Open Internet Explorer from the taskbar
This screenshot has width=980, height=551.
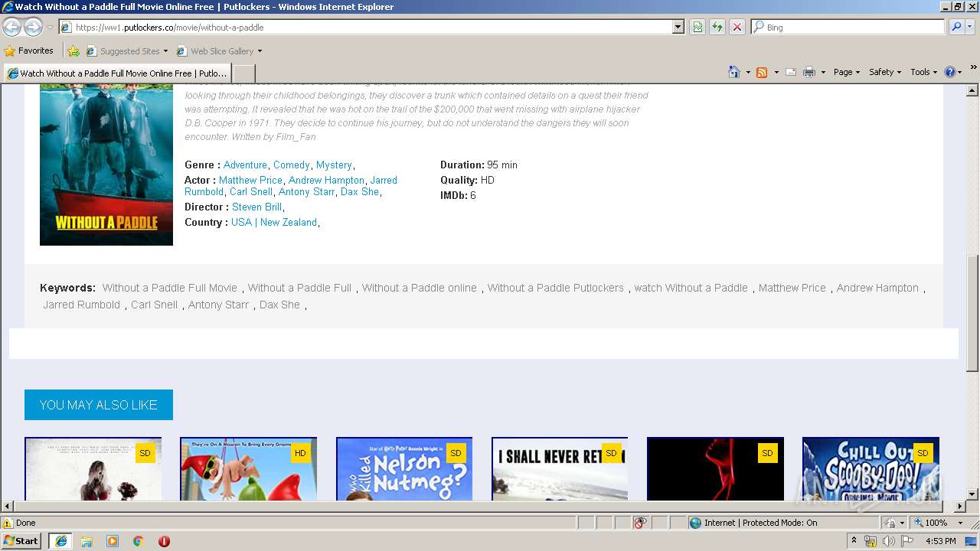[x=60, y=541]
